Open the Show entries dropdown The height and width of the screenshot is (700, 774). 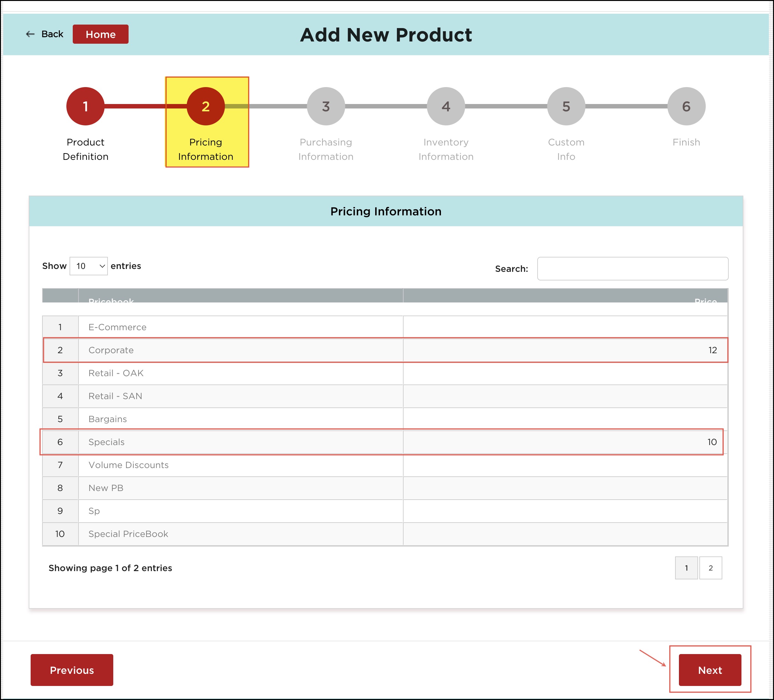(x=89, y=266)
